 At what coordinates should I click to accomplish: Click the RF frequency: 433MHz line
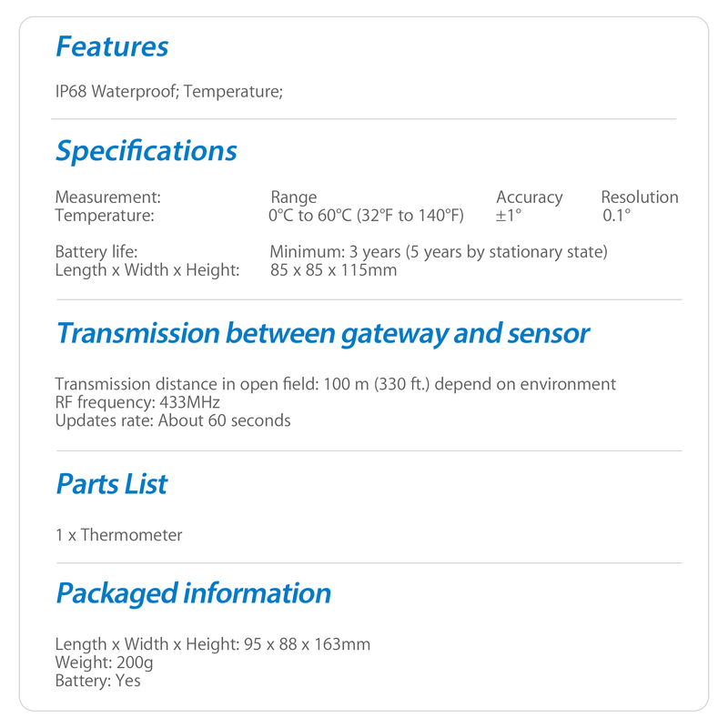tap(137, 402)
